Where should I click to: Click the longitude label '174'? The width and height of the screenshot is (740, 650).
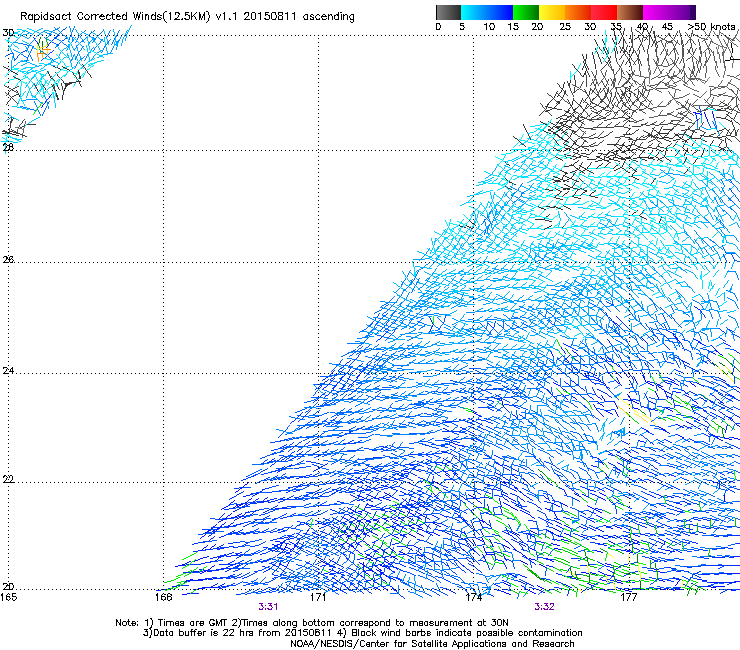tap(473, 597)
